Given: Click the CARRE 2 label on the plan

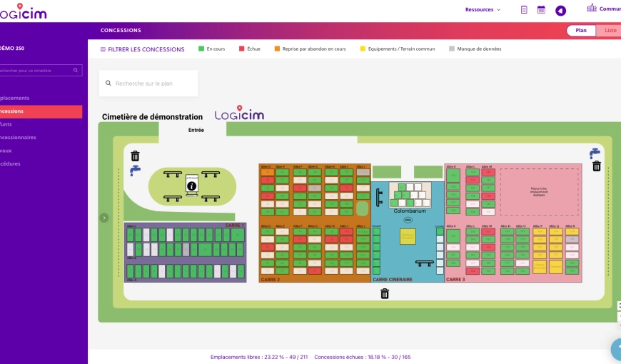Looking at the screenshot, I should pos(270,280).
